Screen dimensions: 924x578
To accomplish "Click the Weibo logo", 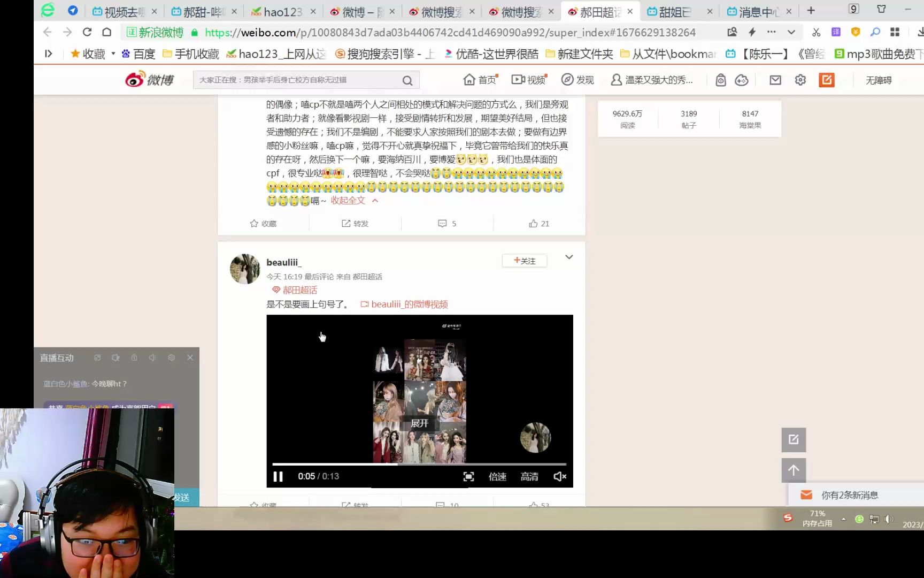I will 150,80.
